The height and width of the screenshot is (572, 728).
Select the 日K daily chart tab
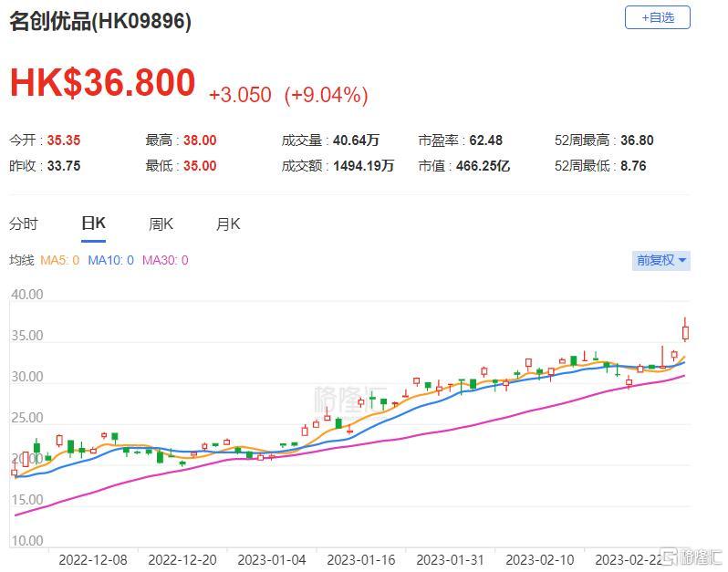coord(93,224)
